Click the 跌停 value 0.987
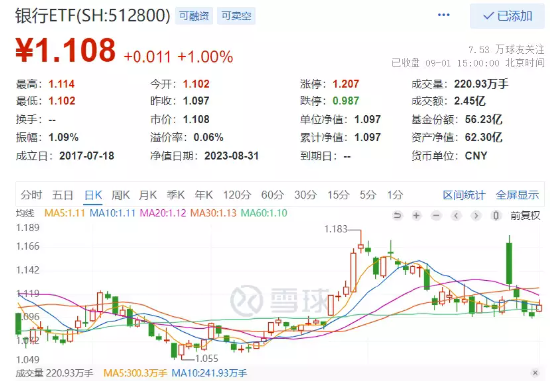This screenshot has height=382, width=550. tap(346, 101)
